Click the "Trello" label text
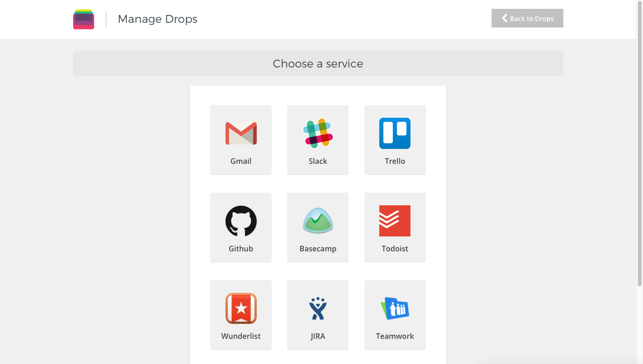The height and width of the screenshot is (364, 643). (395, 161)
